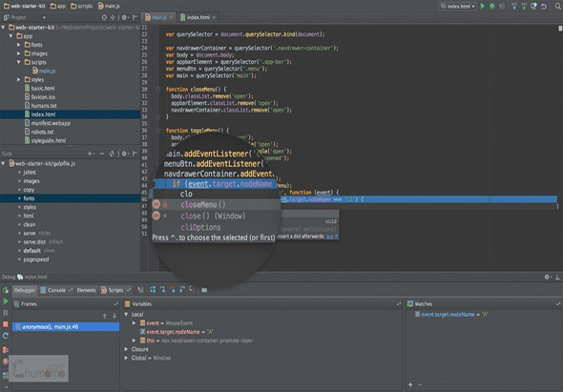Expand the event variable node
The width and height of the screenshot is (563, 392).
[134, 323]
